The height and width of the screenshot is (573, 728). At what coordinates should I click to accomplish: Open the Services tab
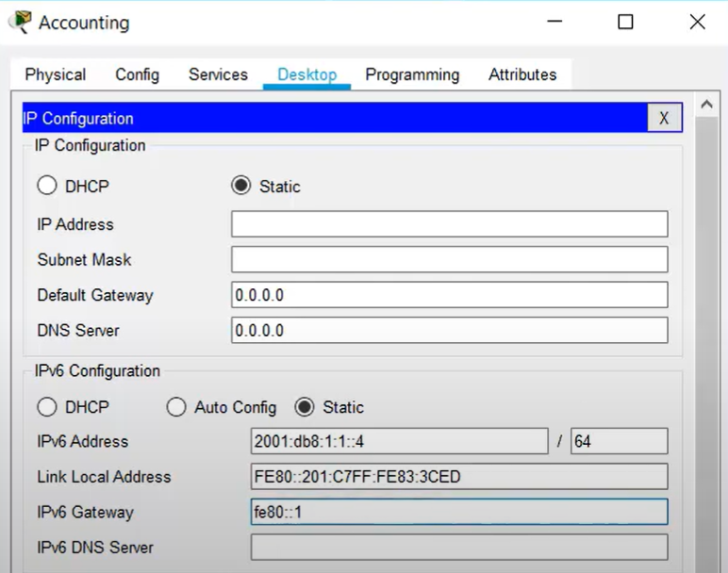(218, 74)
